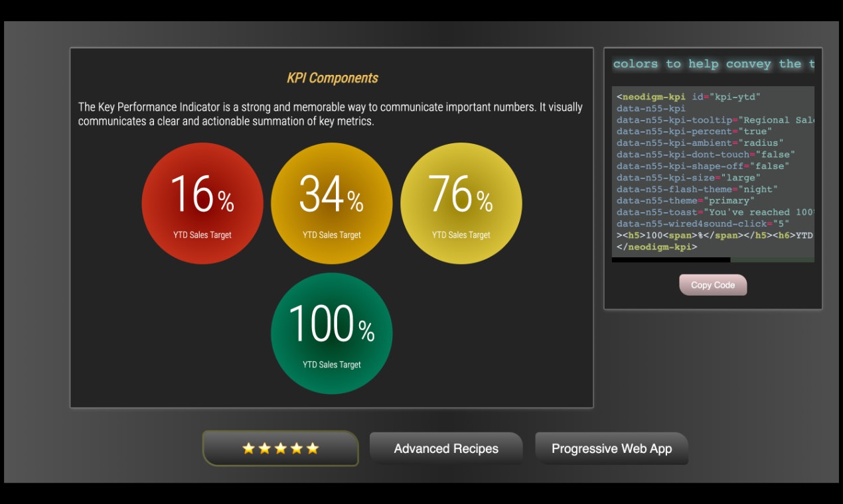Image resolution: width=843 pixels, height=504 pixels.
Task: Click the green 100% KPI circle
Action: tap(332, 333)
